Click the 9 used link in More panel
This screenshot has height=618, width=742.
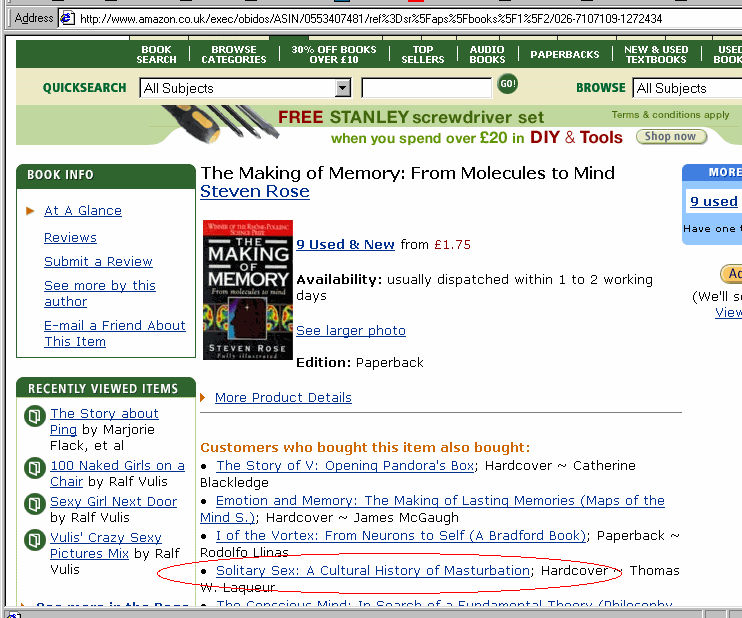click(x=714, y=201)
